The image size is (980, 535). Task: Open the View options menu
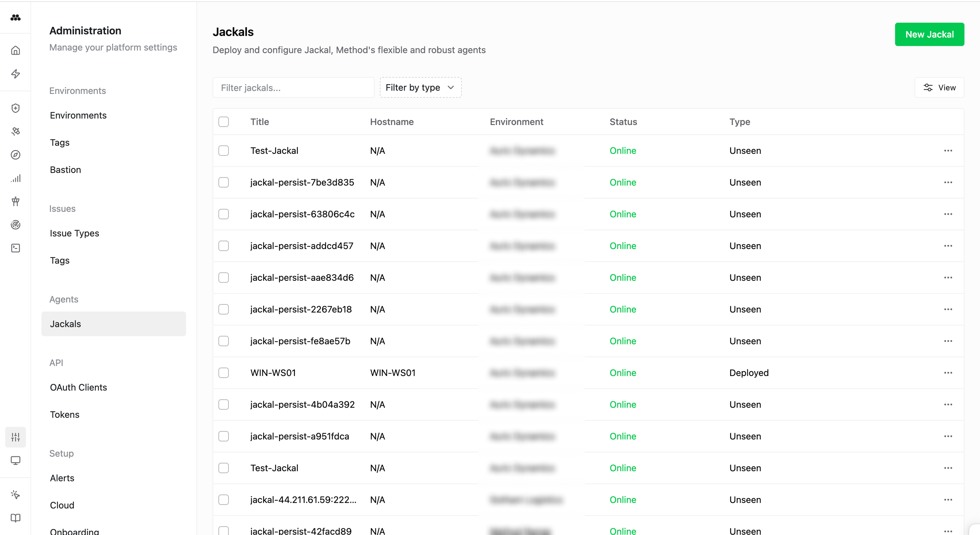pos(939,88)
